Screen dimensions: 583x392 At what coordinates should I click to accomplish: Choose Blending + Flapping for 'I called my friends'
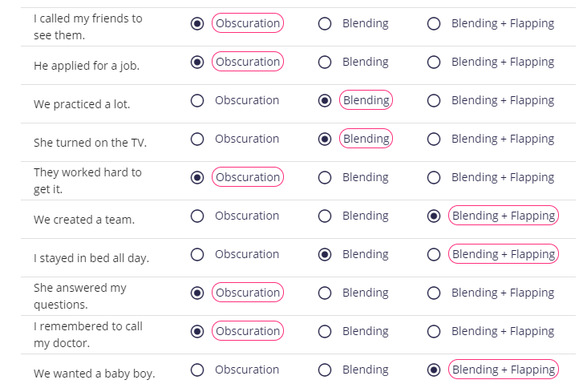434,24
